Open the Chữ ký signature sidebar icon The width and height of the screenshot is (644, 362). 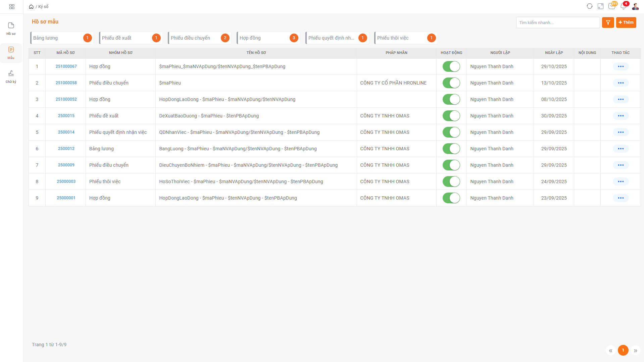click(x=11, y=76)
